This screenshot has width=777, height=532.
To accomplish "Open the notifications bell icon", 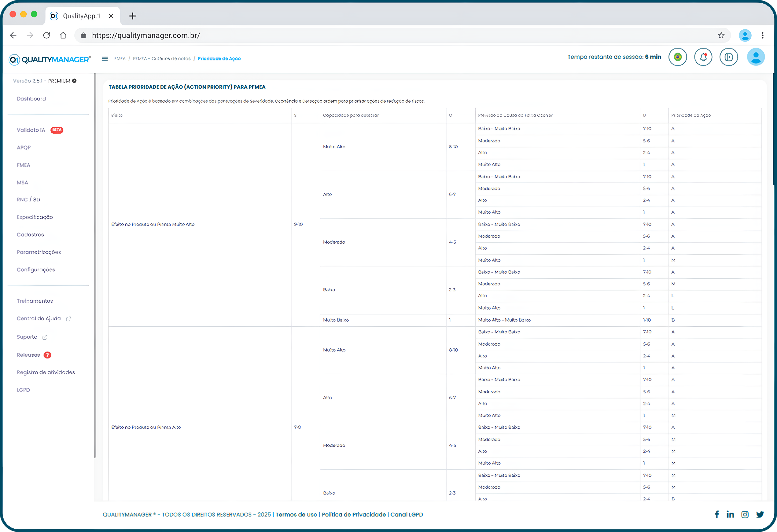I will [703, 57].
